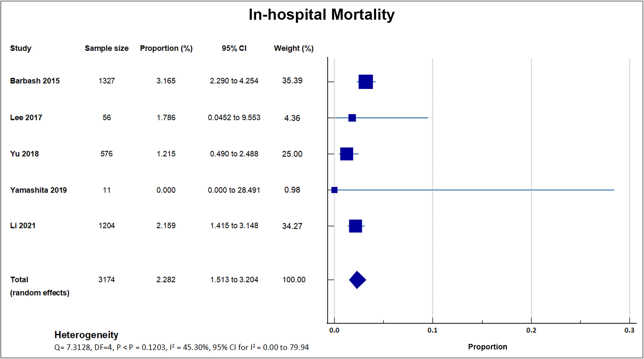This screenshot has width=644, height=359.
Task: Click the Q= 7.3128 heterogeneity statistics line
Action: tap(181, 347)
